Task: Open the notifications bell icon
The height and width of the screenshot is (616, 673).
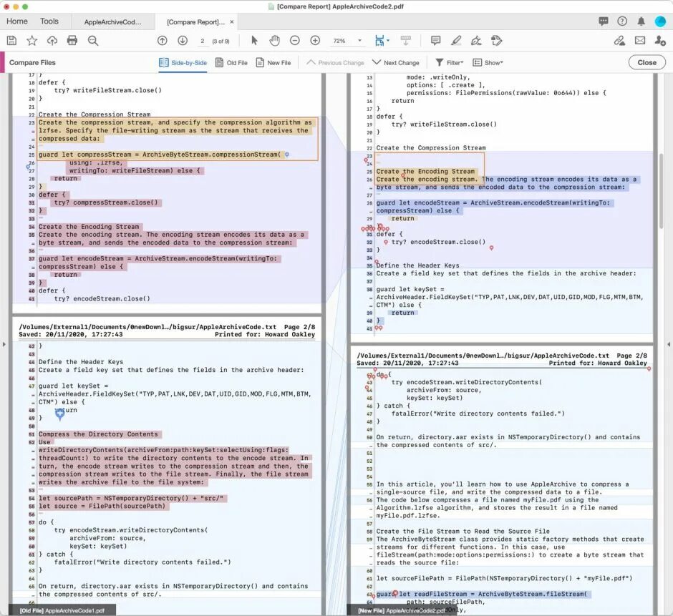Action: (x=641, y=21)
